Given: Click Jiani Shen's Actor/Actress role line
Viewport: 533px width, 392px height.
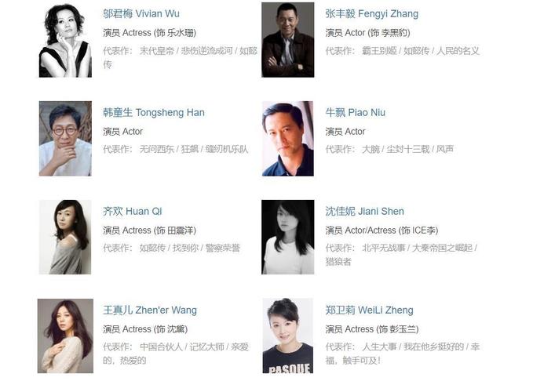Looking at the screenshot, I should 381,230.
